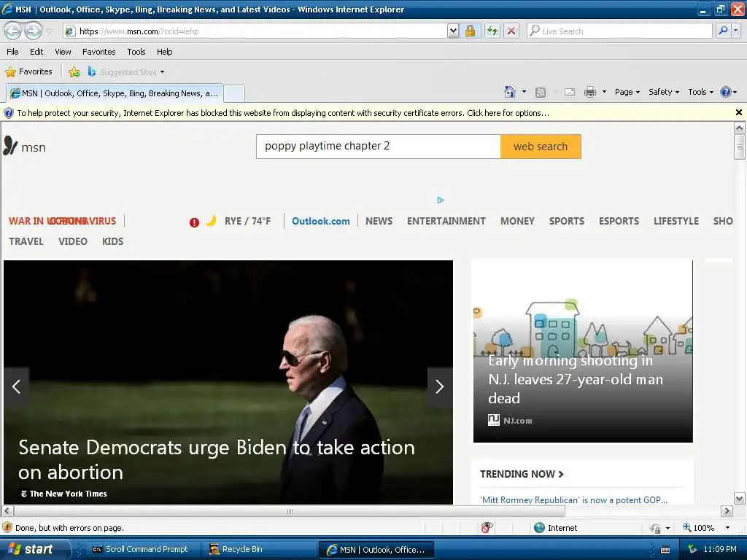Image resolution: width=747 pixels, height=560 pixels.
Task: Open the KIDS navigation link
Action: coord(112,241)
